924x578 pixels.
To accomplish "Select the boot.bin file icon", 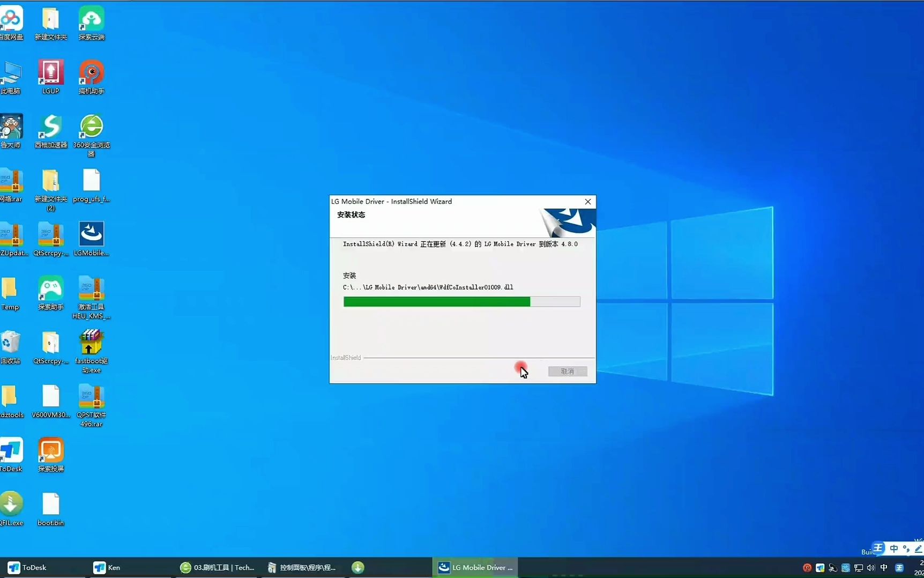I will pyautogui.click(x=50, y=509).
